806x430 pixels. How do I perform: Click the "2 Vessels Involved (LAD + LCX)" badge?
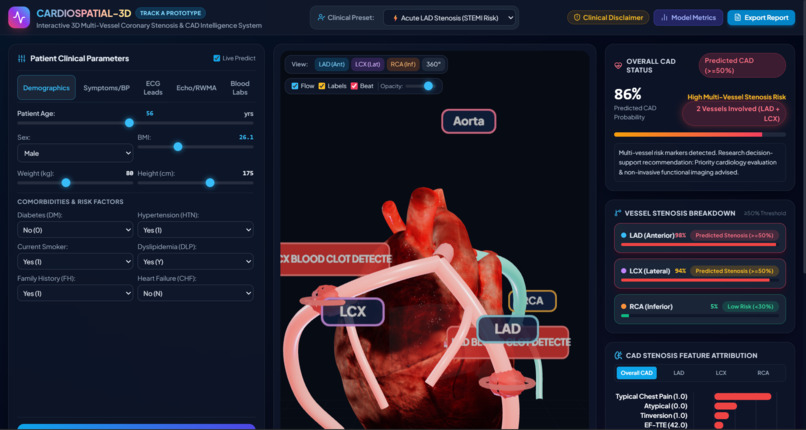point(734,114)
